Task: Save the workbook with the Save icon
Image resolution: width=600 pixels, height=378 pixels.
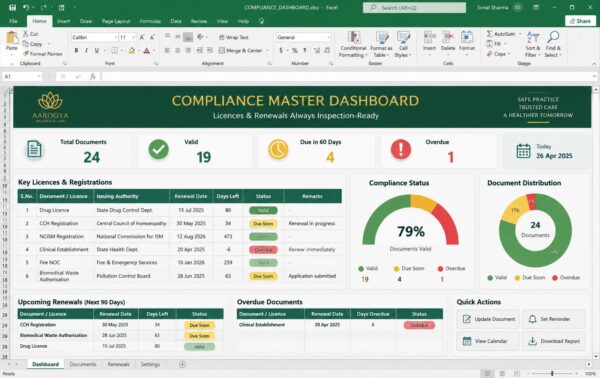Action: coord(12,7)
